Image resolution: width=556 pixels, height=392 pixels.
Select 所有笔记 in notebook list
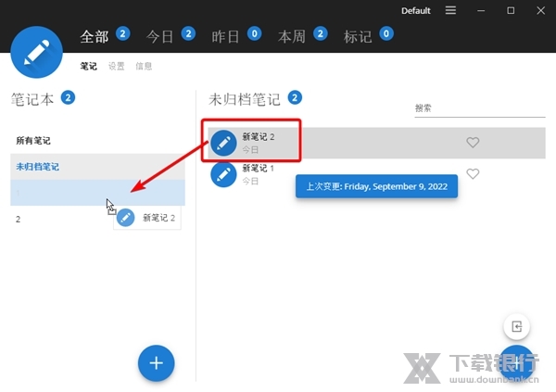click(97, 141)
